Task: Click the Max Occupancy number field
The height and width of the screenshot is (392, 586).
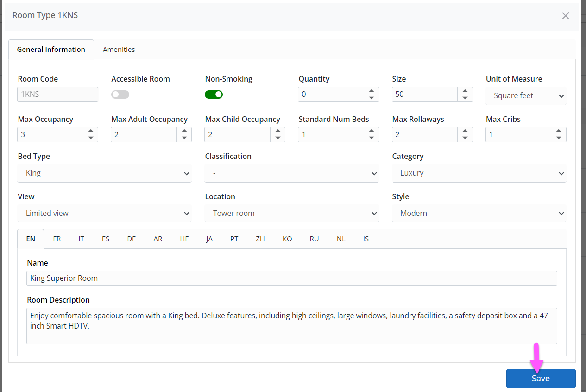Action: pos(50,135)
